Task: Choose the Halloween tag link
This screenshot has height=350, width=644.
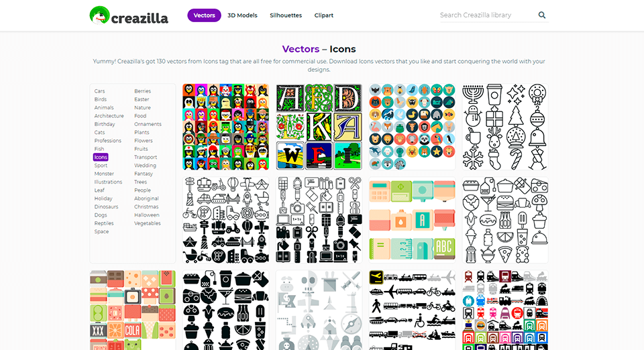Action: point(147,215)
